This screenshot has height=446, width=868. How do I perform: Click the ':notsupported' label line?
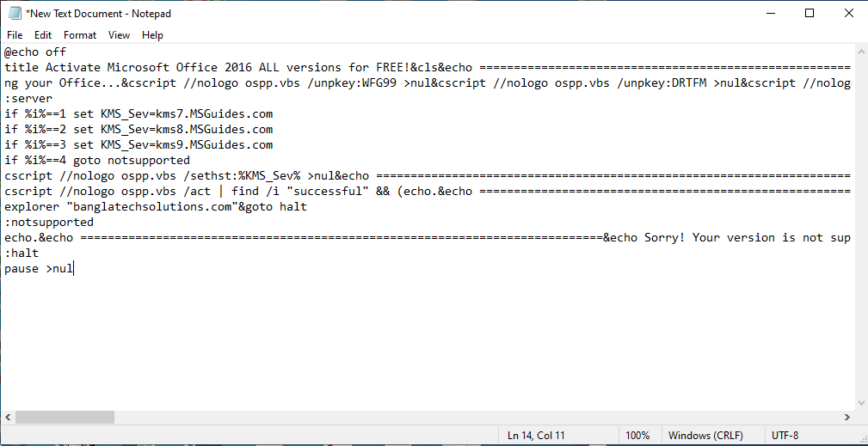click(x=49, y=223)
